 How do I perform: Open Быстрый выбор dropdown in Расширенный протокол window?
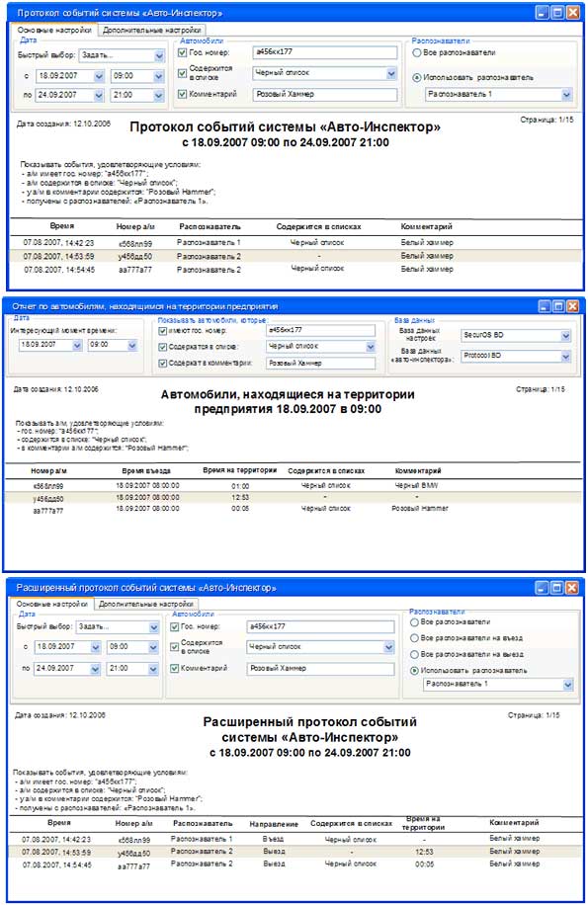pos(153,627)
